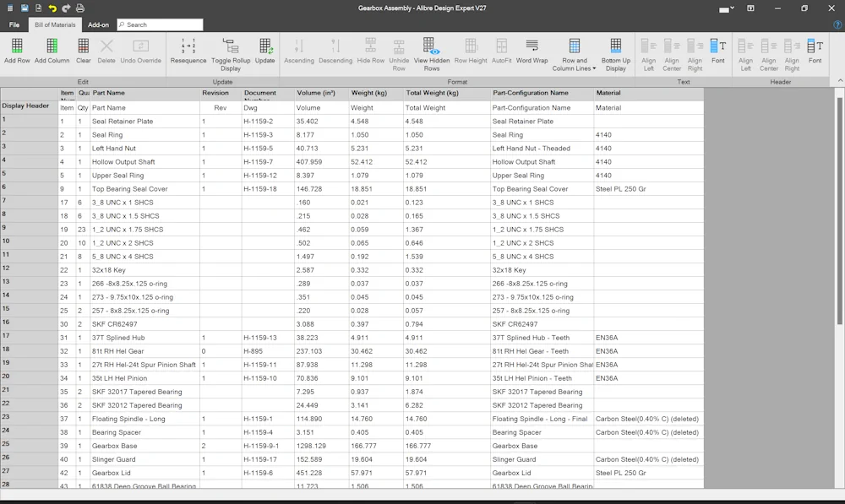
Task: Click Align Center in the Text group
Action: coord(672,46)
